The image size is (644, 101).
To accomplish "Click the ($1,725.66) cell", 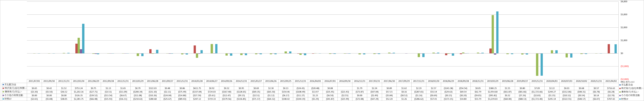I will 537,92.
